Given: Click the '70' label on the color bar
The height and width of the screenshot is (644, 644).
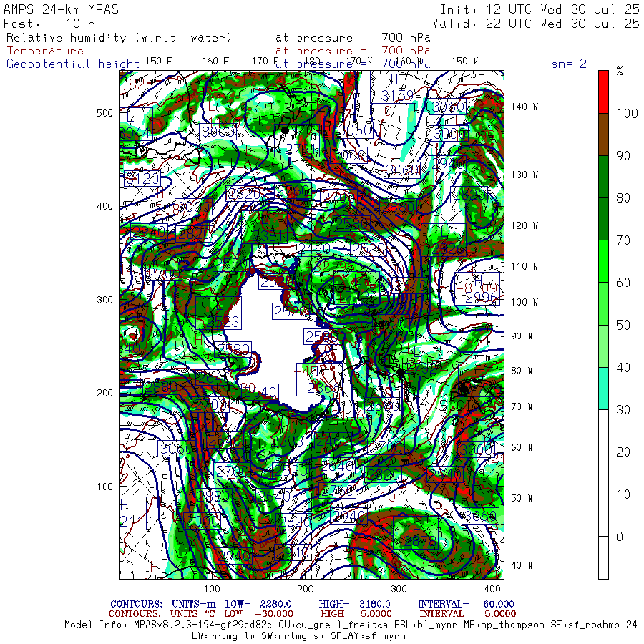Looking at the screenshot, I should pos(623,240).
